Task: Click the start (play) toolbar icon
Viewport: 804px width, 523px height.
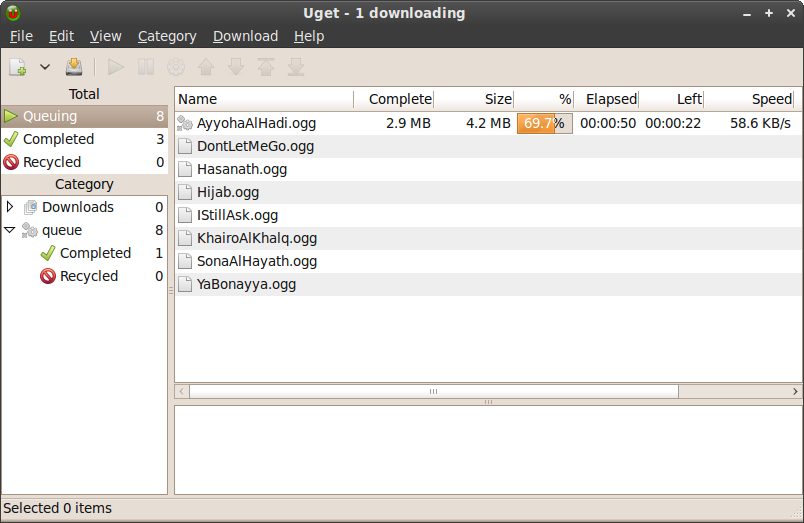Action: [115, 67]
